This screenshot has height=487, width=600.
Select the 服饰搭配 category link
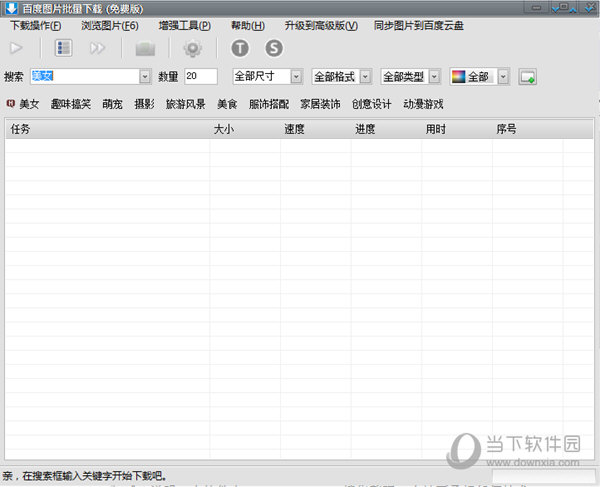(269, 104)
